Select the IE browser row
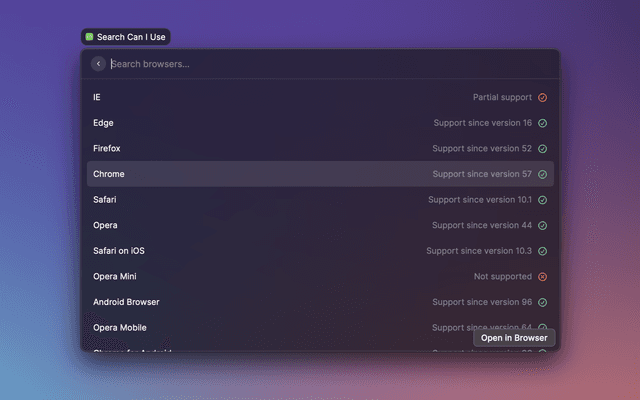Viewport: 640px width, 400px height. (300, 98)
